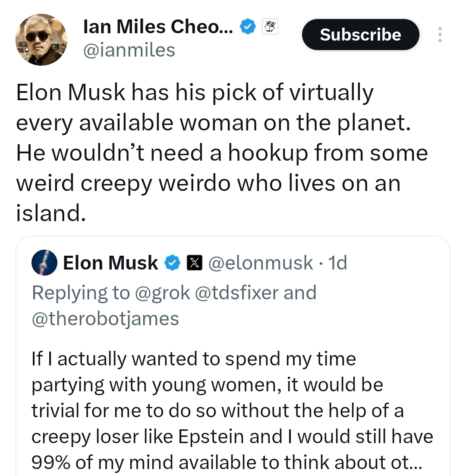Click the @elonmusk handle
466x476 pixels.
point(261,263)
